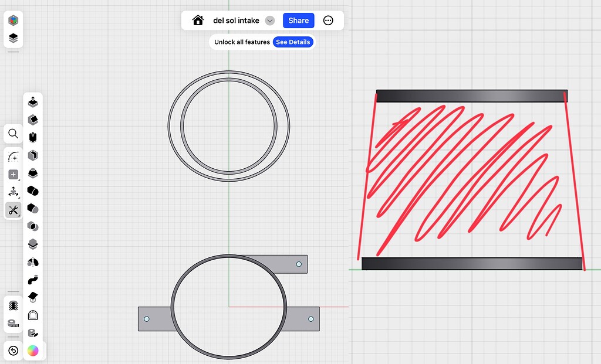Image resolution: width=601 pixels, height=364 pixels.
Task: Select the Extrude tool at top of toolbar
Action: pyautogui.click(x=33, y=101)
